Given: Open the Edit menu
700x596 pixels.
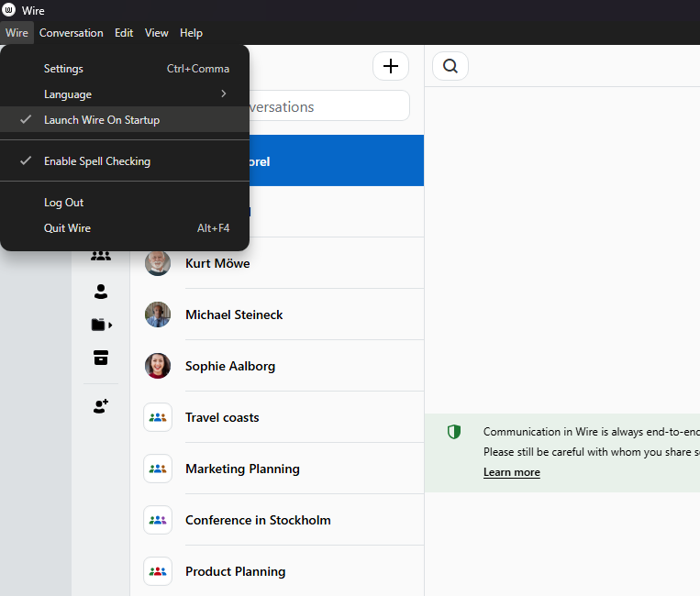Looking at the screenshot, I should (x=124, y=33).
